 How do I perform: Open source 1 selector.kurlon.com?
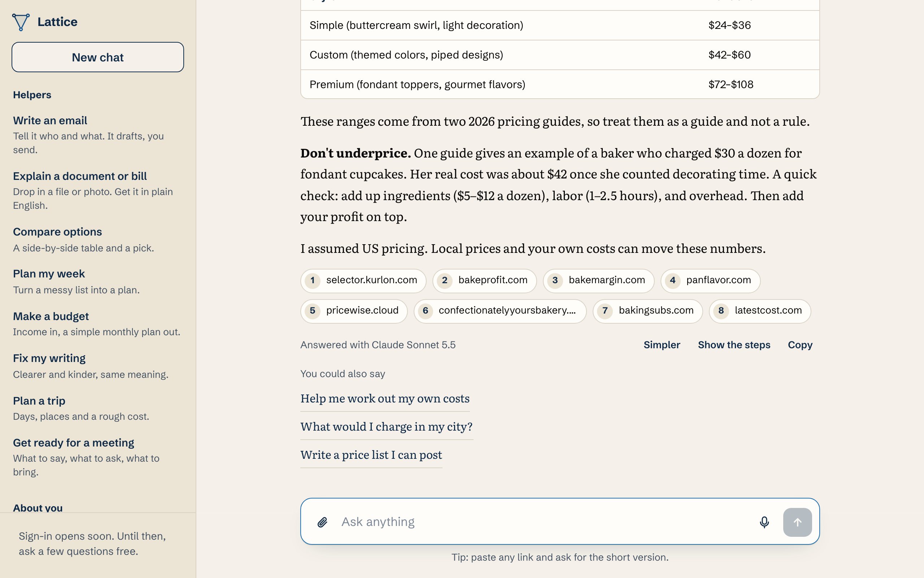point(363,281)
